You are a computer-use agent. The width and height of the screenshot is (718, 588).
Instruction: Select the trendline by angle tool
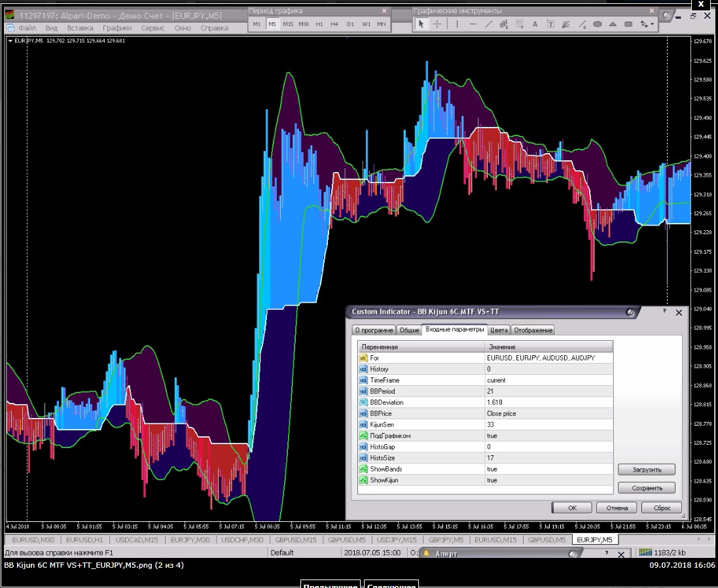[x=582, y=24]
